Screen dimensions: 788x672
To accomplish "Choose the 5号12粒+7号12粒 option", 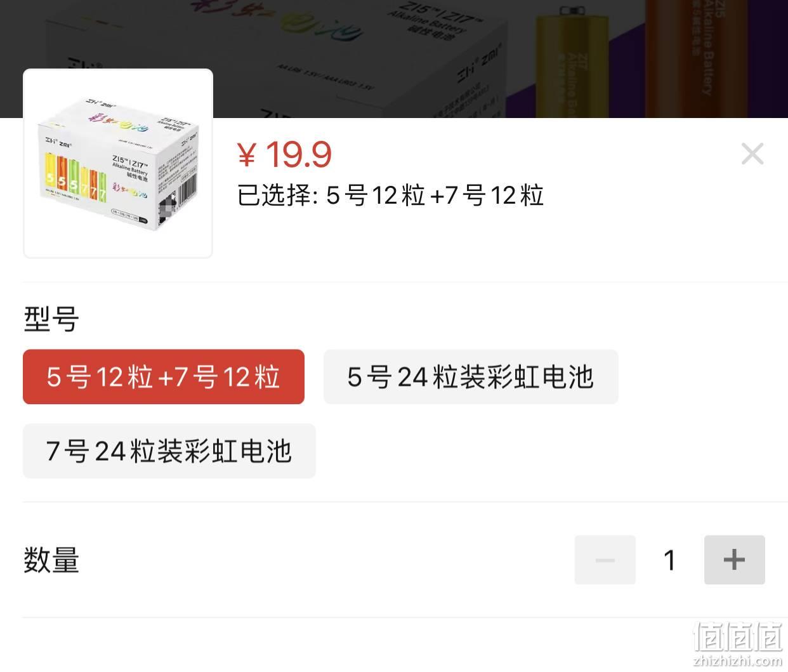I will pos(164,377).
